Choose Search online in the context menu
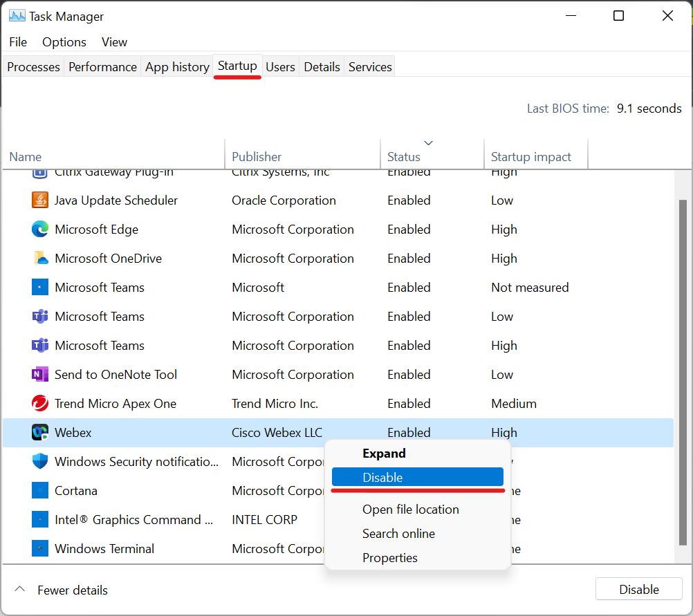 pos(417,533)
